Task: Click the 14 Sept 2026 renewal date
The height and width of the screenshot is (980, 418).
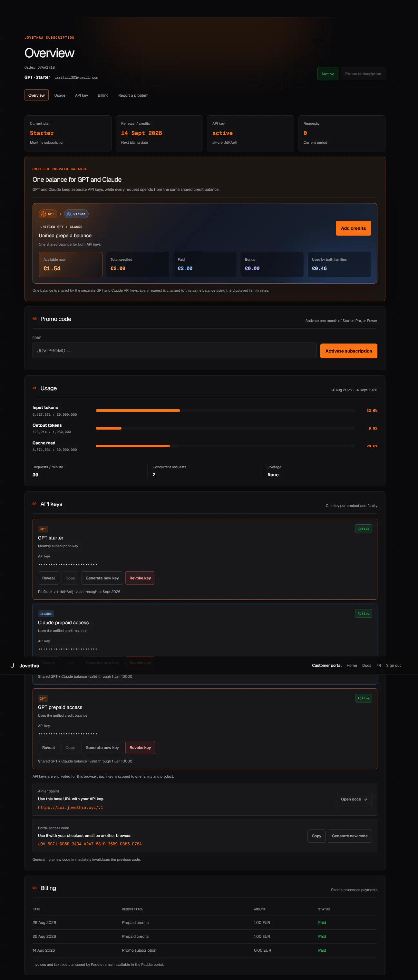Action: [141, 133]
